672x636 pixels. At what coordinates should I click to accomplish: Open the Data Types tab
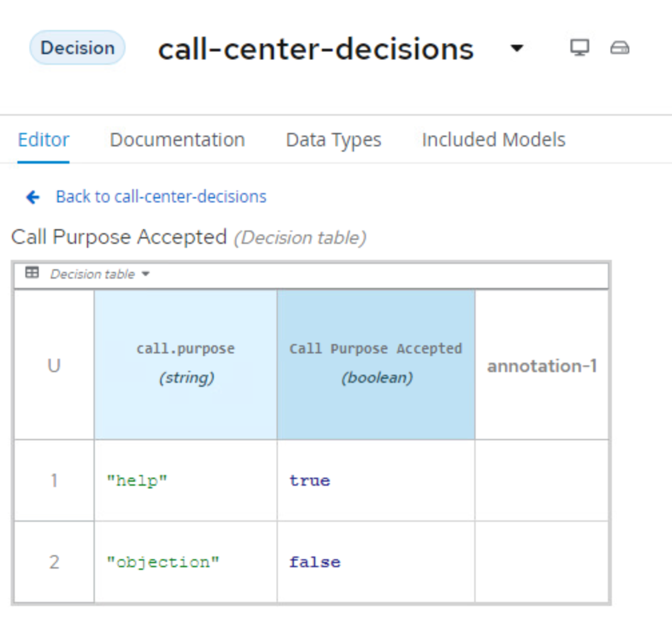[x=333, y=140]
